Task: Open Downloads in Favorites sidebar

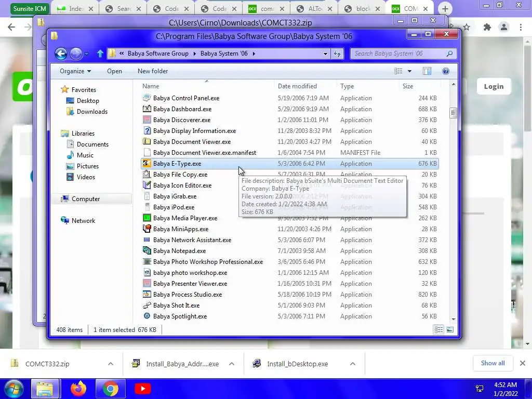Action: coord(92,112)
